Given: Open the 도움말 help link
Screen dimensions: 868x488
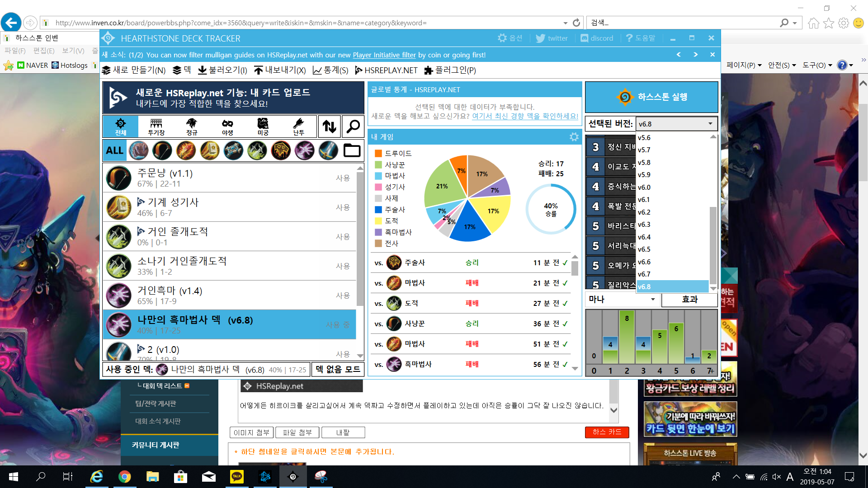Looking at the screenshot, I should pyautogui.click(x=640, y=38).
